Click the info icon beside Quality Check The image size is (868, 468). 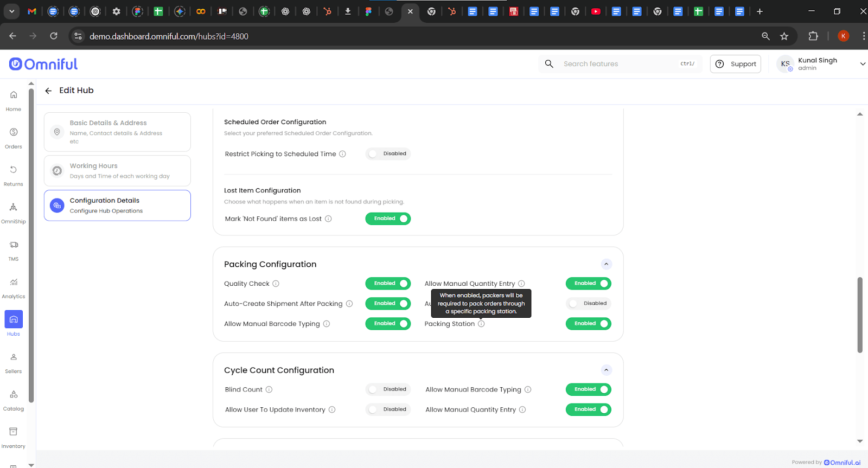pyautogui.click(x=276, y=284)
